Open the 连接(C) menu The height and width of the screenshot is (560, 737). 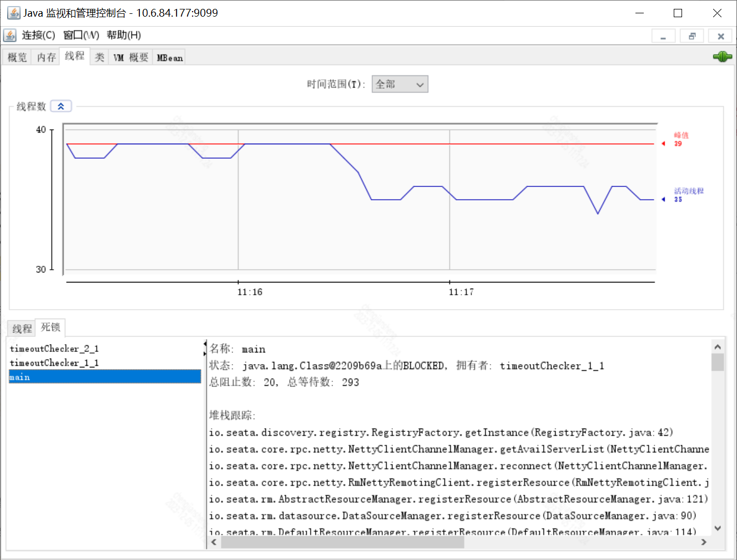point(38,35)
